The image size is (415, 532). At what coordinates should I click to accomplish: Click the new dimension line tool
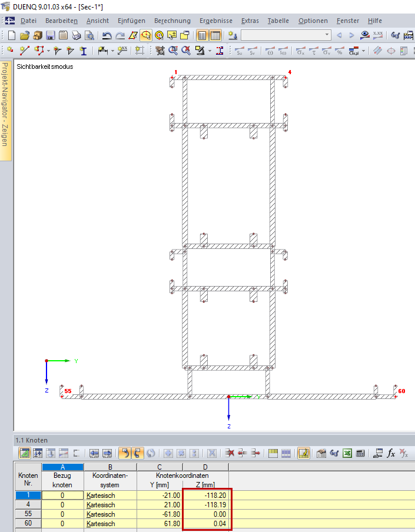102,51
